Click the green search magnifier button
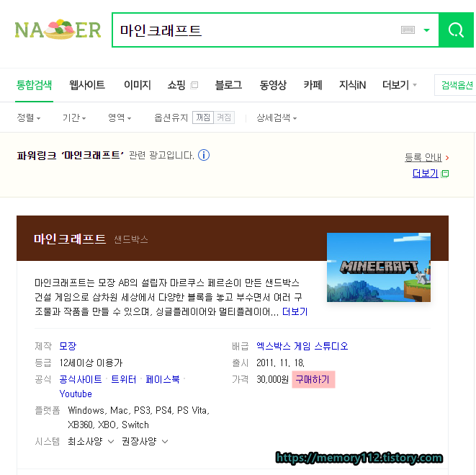The width and height of the screenshot is (476, 475). click(457, 30)
